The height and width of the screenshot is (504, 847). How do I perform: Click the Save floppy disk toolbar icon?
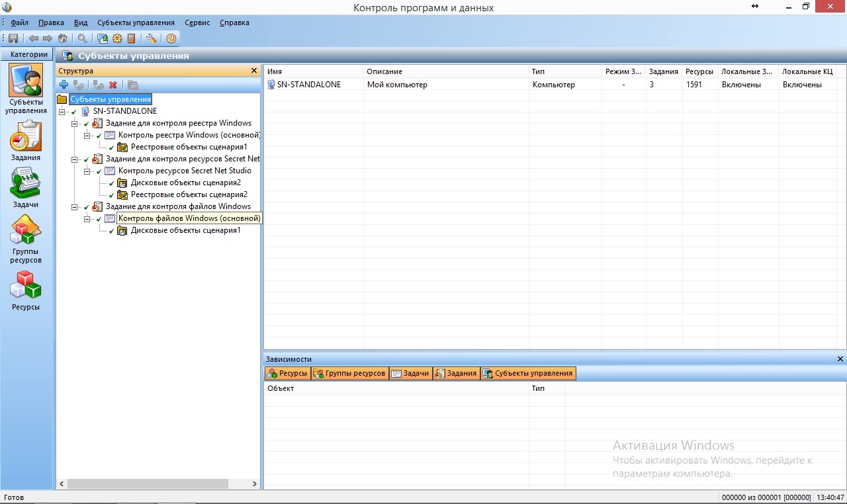pyautogui.click(x=13, y=38)
